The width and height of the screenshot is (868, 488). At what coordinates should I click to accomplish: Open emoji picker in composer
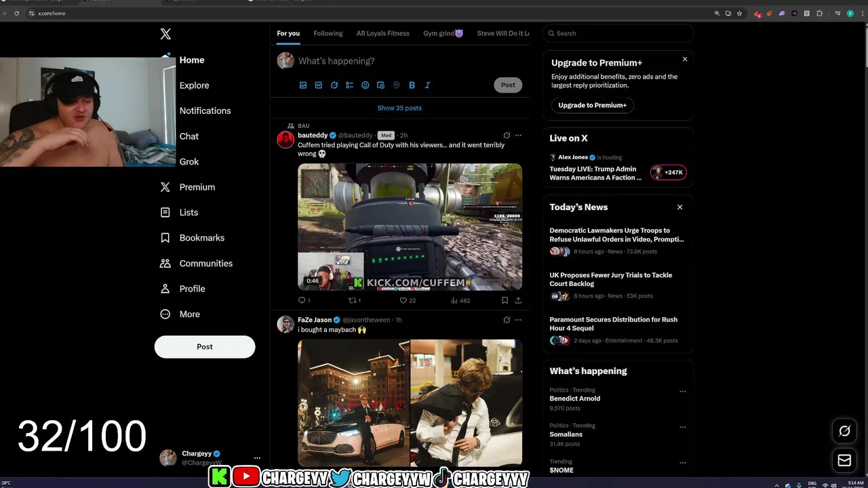point(366,85)
